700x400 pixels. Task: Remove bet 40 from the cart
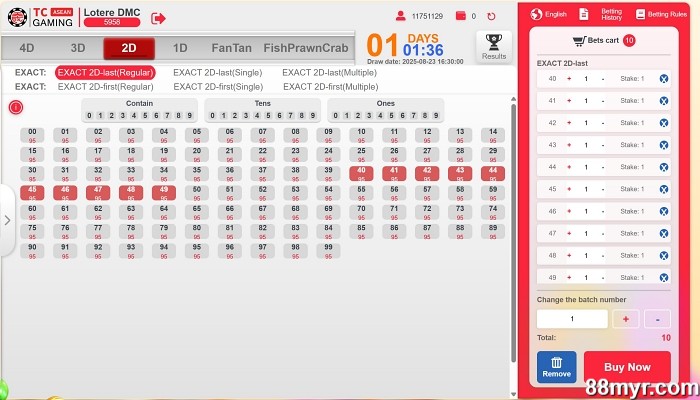pos(664,79)
